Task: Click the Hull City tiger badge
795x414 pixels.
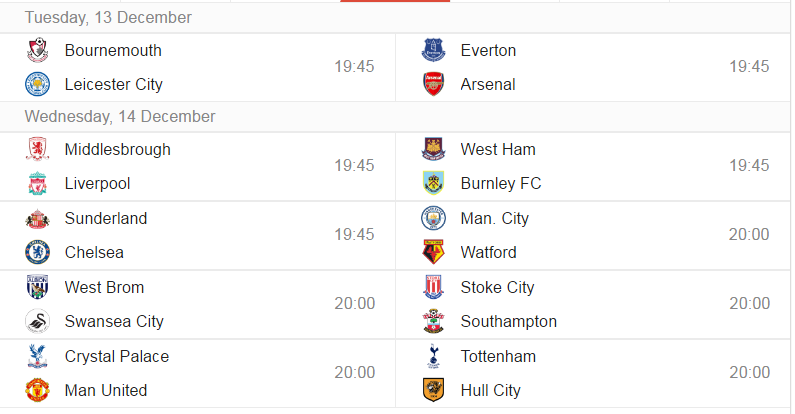Action: (433, 390)
